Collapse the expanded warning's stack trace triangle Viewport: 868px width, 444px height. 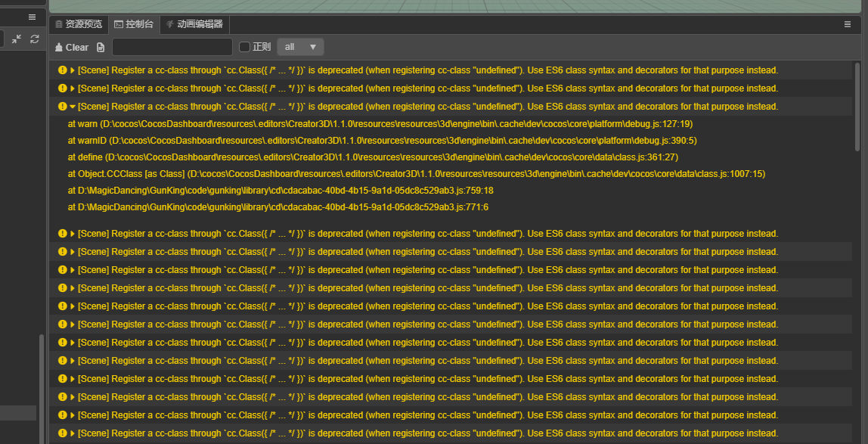pos(73,107)
